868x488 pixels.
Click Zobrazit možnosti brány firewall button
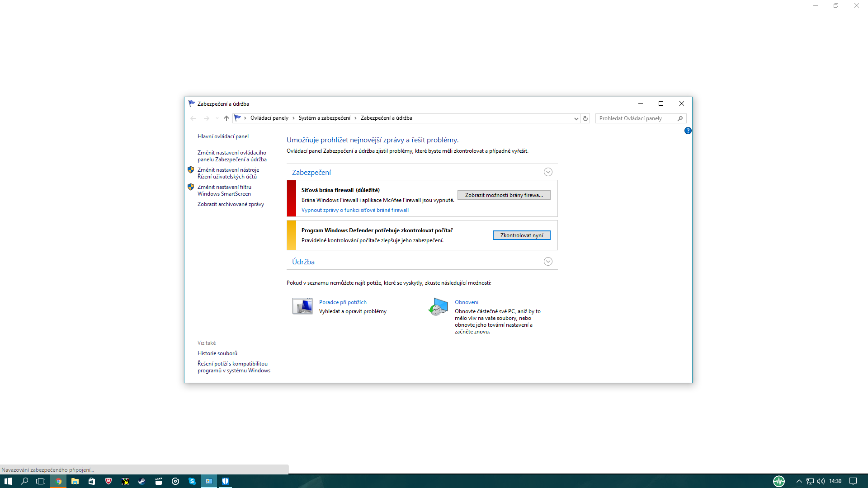coord(504,195)
